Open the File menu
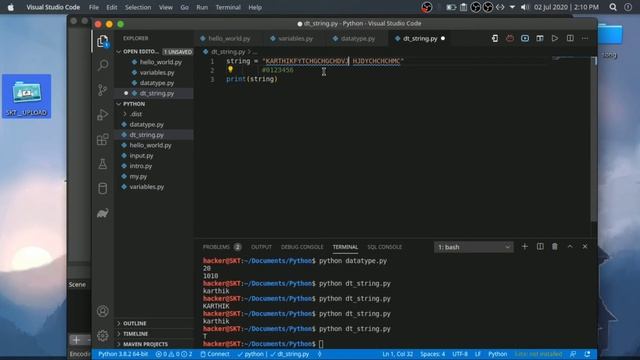This screenshot has width=640, height=360. coord(93,7)
